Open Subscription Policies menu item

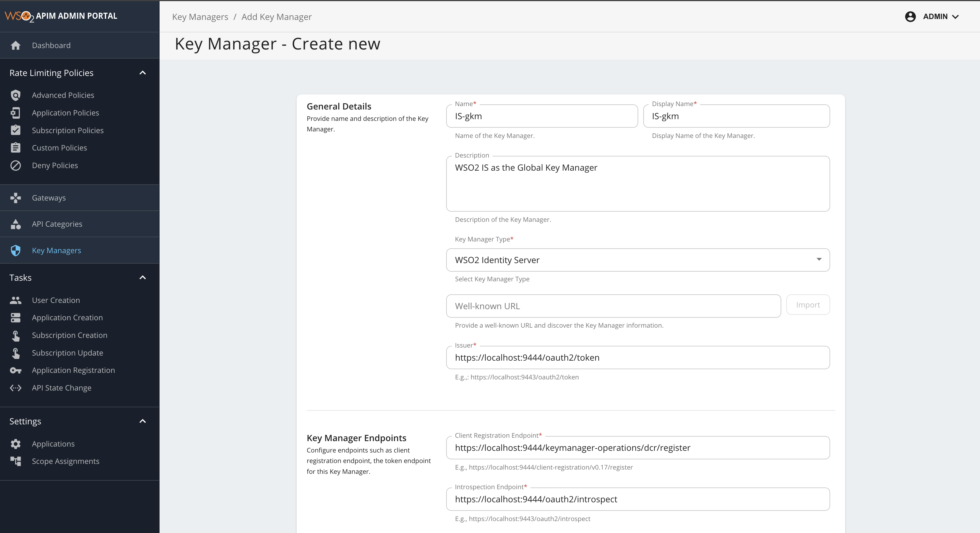[68, 130]
